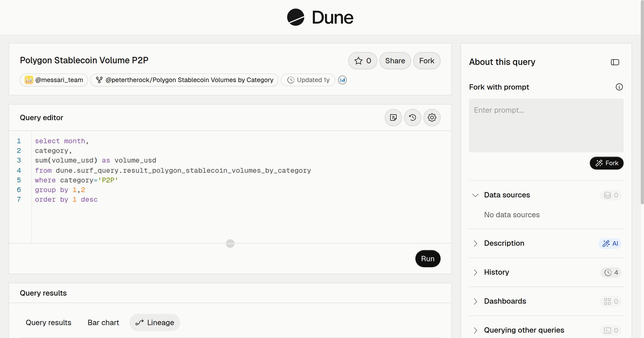644x338 pixels.
Task: Click the black Fork with prompt button
Action: tap(606, 163)
